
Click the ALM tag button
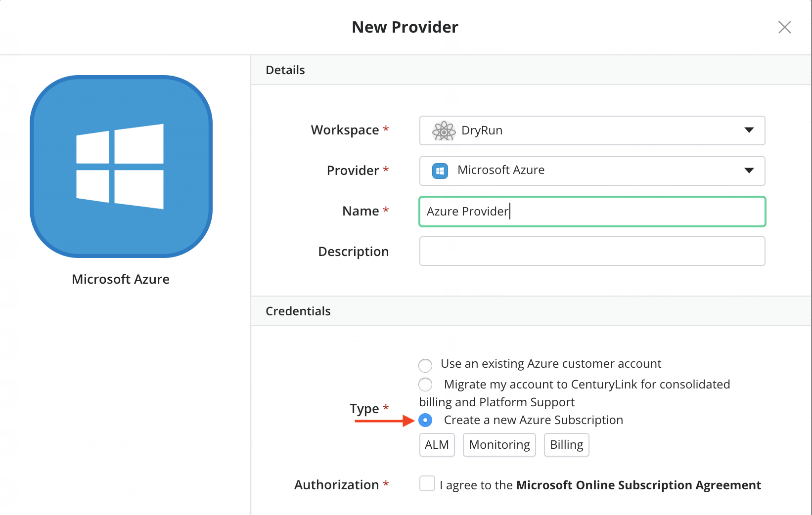437,445
